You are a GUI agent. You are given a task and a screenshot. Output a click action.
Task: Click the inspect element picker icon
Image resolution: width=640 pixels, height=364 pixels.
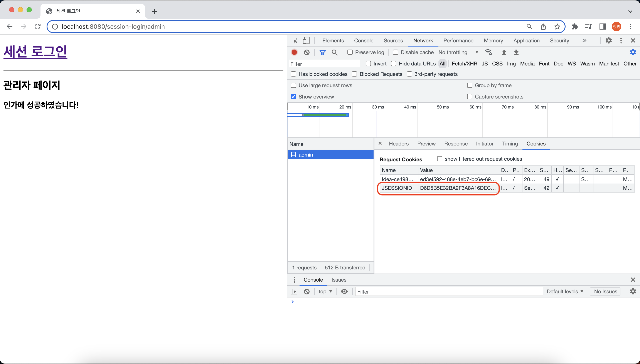coord(295,40)
